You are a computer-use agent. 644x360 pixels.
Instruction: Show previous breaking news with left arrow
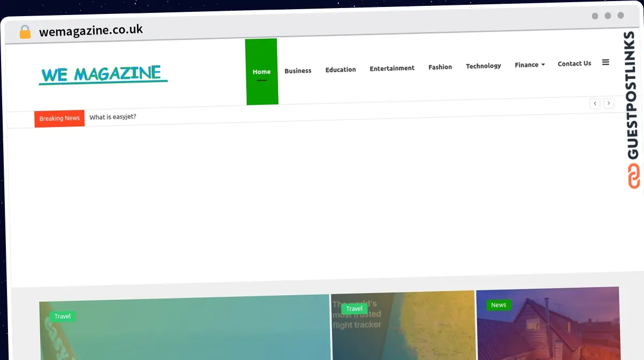[595, 104]
